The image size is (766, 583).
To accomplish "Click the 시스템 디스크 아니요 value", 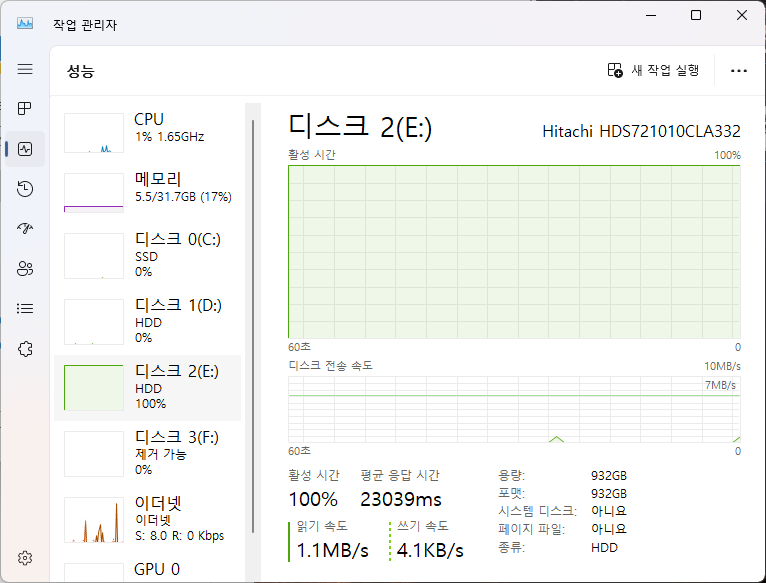I will click(609, 511).
